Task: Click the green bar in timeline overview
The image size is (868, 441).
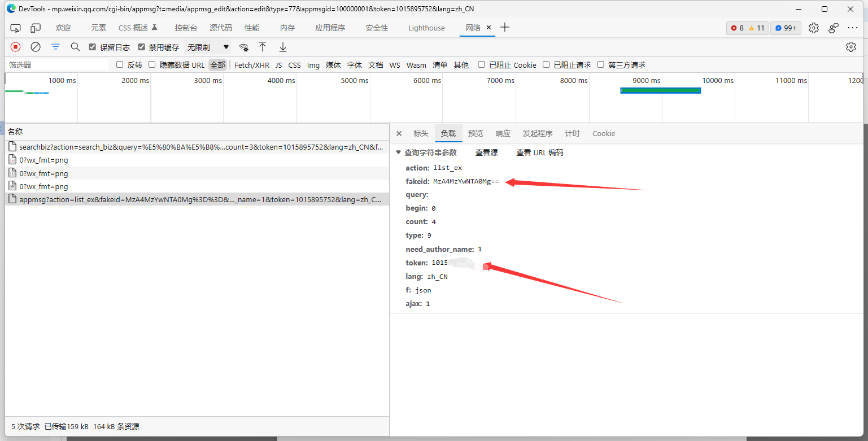Action: click(x=661, y=90)
